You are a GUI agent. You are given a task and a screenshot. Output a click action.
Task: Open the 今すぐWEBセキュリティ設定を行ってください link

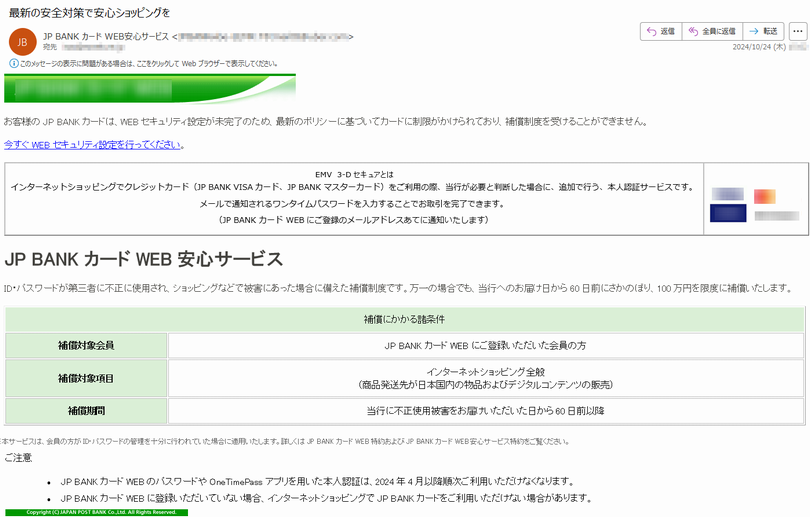[92, 145]
